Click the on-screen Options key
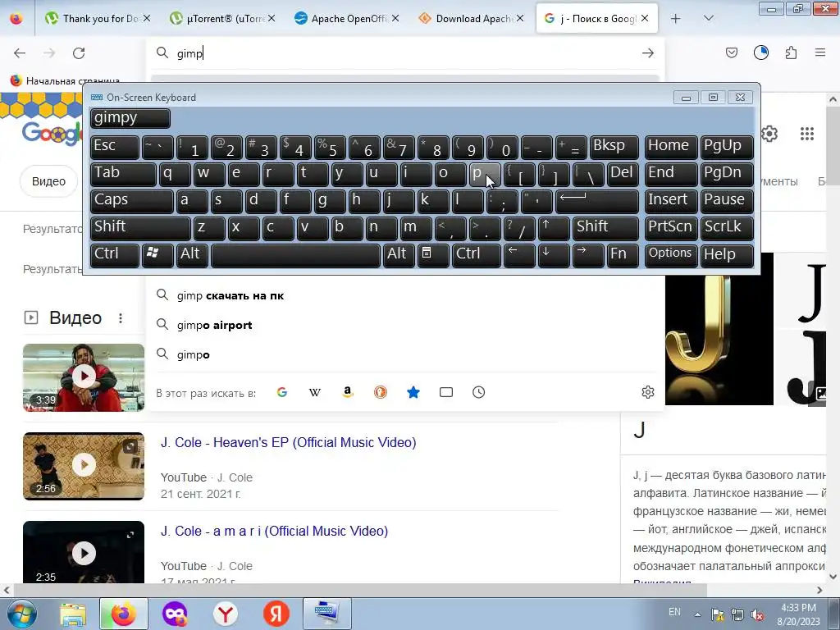The image size is (840, 630). (671, 254)
